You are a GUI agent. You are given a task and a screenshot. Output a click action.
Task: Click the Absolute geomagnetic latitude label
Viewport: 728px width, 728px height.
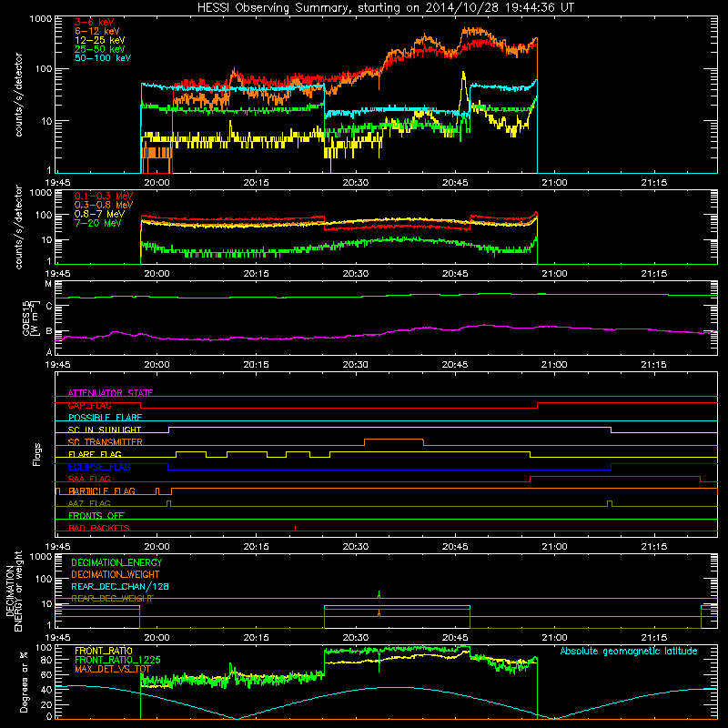(629, 652)
